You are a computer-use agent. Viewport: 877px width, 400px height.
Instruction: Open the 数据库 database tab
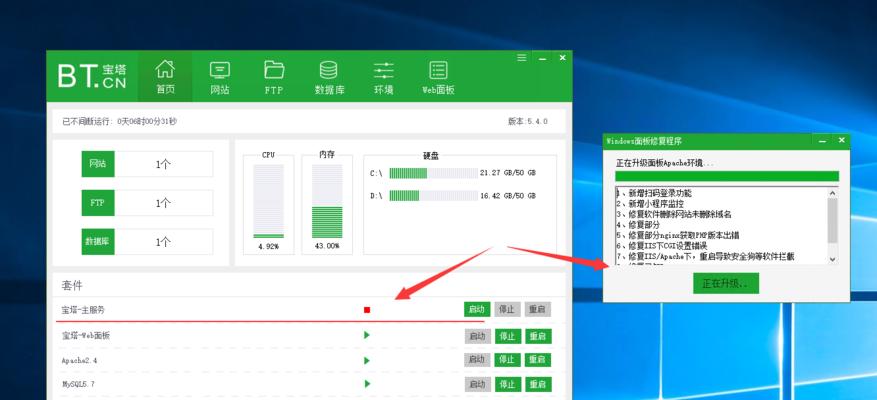pos(329,77)
